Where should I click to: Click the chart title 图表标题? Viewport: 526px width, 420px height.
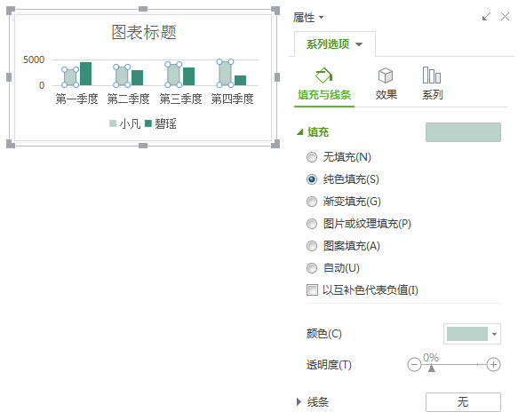pos(144,33)
